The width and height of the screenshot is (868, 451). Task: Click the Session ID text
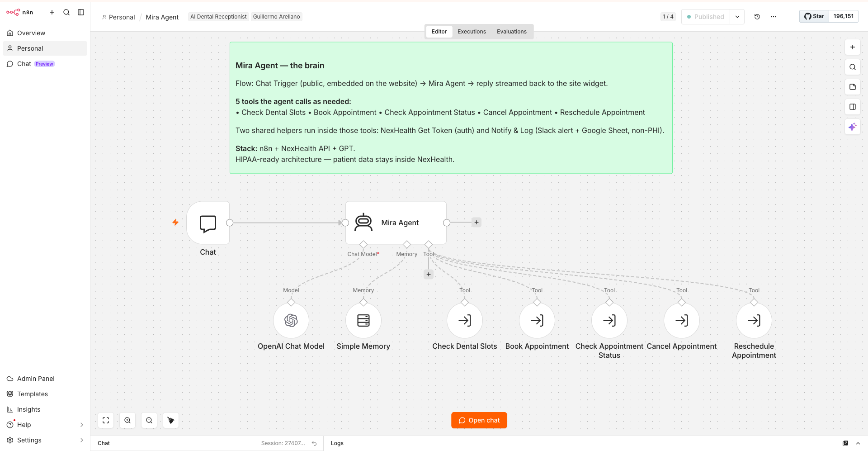pos(283,443)
